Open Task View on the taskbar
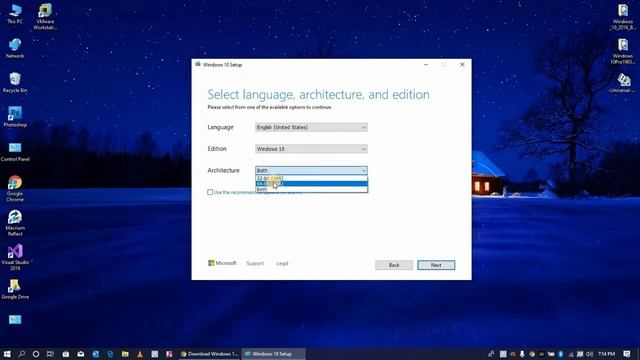Screen dimensions: 640x360 [50, 354]
